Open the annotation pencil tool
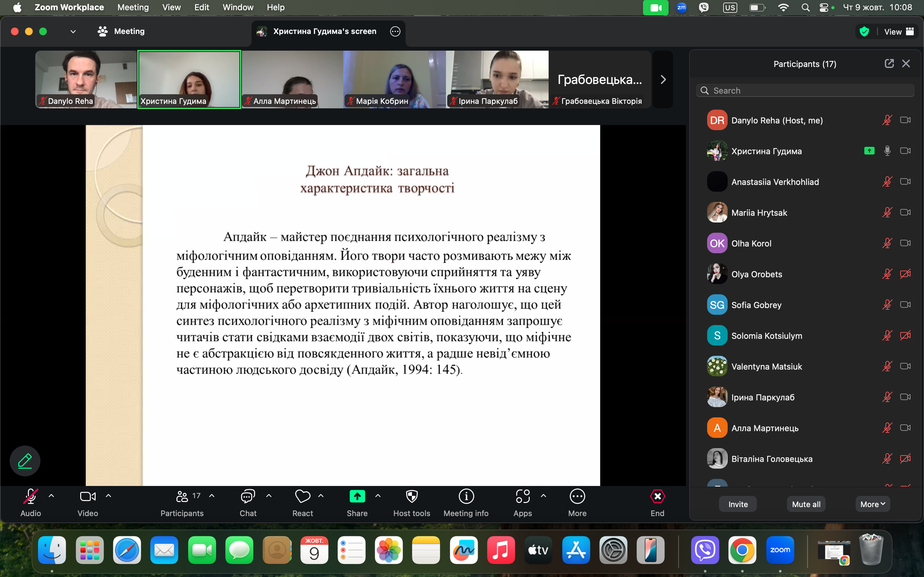This screenshot has height=577, width=924. [x=25, y=461]
